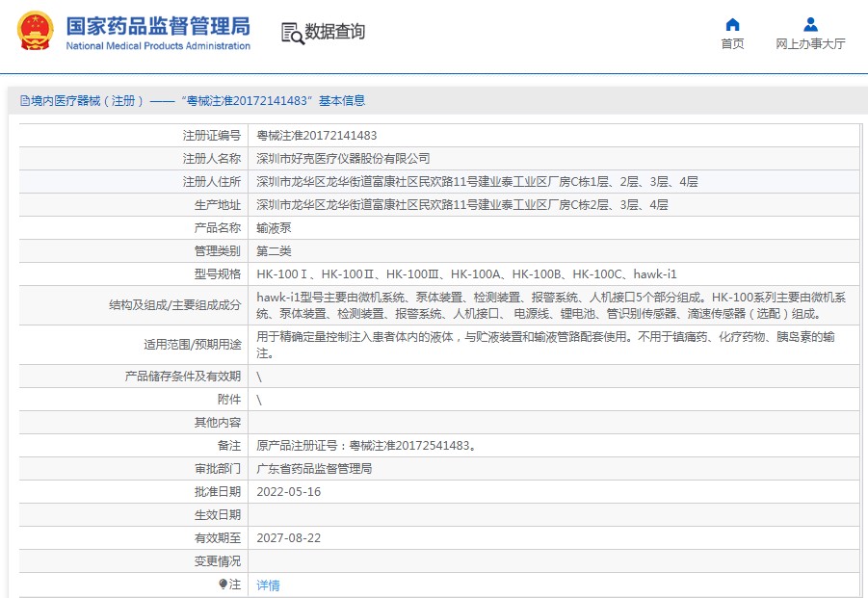The width and height of the screenshot is (868, 598).
Task: Click the 备注 label
Action: coord(229,446)
